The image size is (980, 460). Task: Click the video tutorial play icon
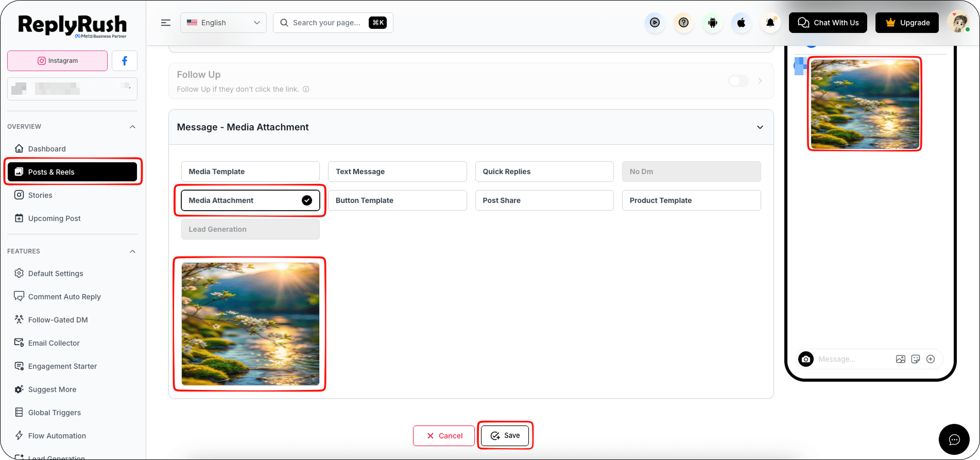click(x=655, y=23)
